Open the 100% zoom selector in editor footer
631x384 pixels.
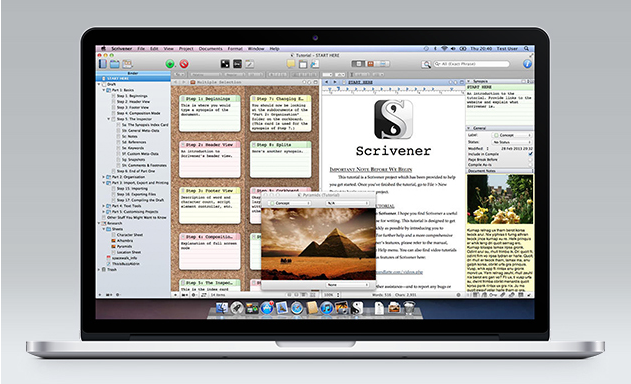coord(332,295)
